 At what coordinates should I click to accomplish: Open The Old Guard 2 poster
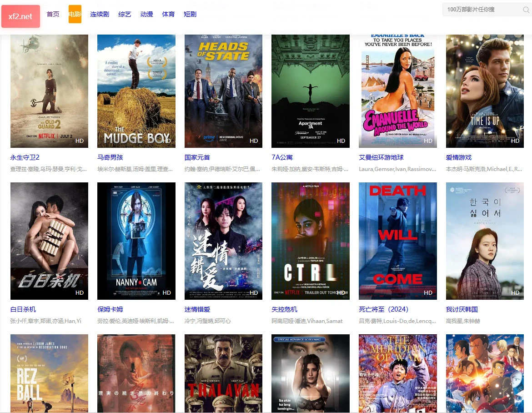pyautogui.click(x=49, y=91)
